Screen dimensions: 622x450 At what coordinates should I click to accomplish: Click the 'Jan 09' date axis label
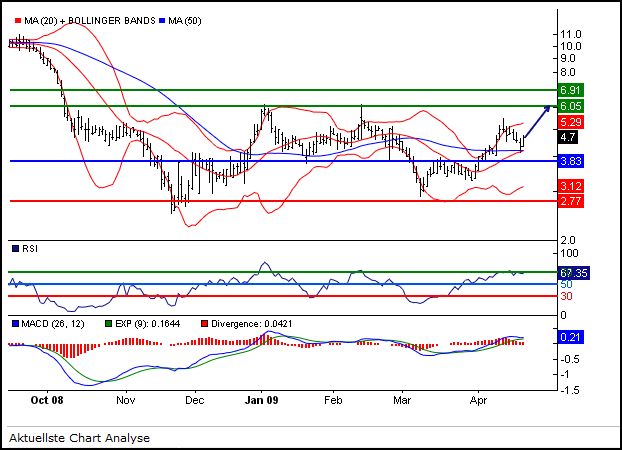tap(261, 400)
